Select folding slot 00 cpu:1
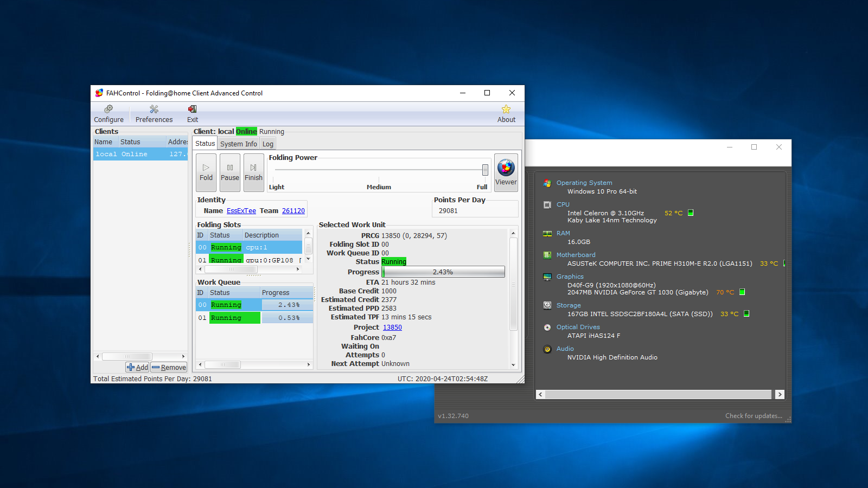This screenshot has width=868, height=488. 249,247
